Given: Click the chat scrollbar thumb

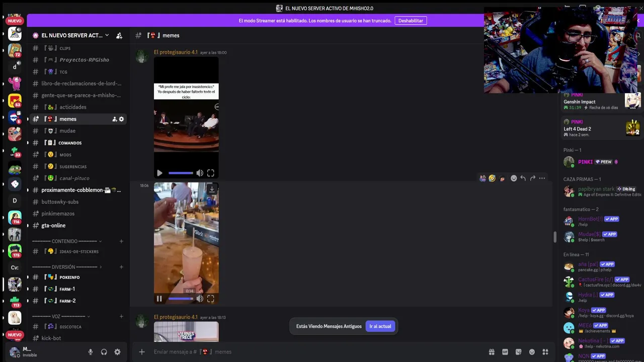Looking at the screenshot, I should [555, 237].
